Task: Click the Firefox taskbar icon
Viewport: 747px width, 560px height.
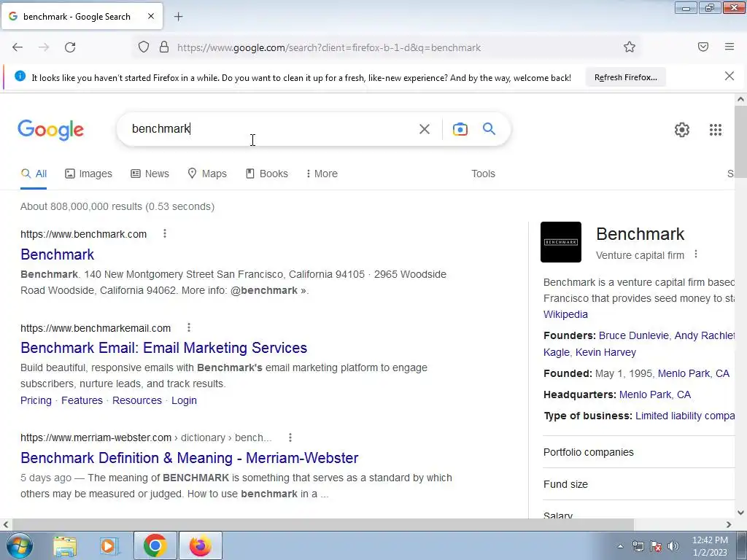Action: coord(201,545)
